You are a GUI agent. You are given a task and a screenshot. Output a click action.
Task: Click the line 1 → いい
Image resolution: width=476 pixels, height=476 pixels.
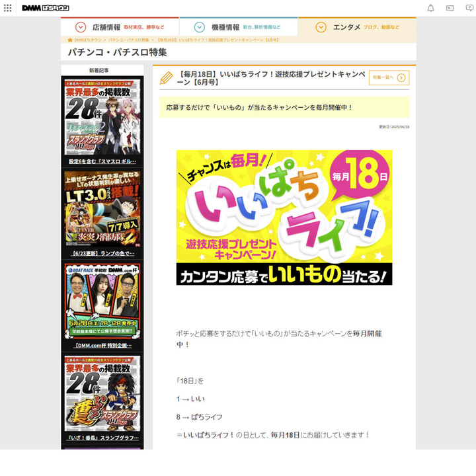click(x=190, y=399)
